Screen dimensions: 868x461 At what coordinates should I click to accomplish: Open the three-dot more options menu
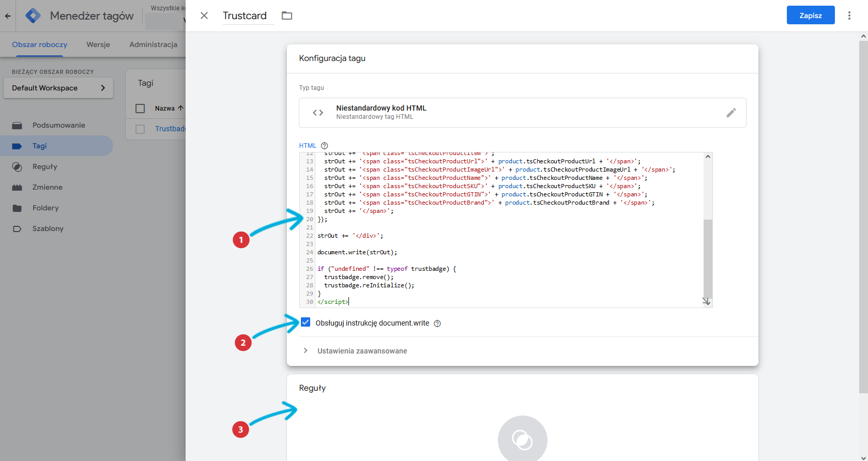tap(849, 16)
